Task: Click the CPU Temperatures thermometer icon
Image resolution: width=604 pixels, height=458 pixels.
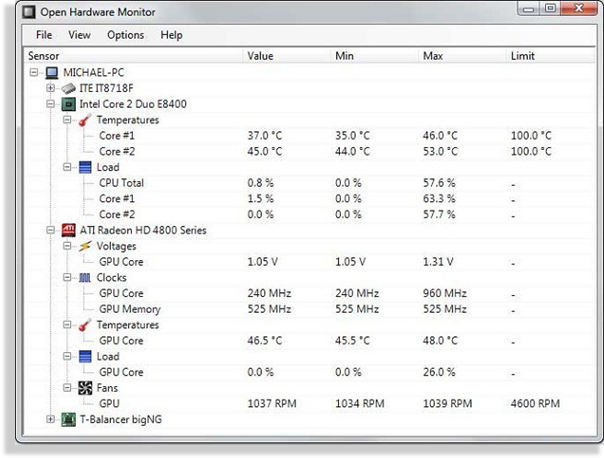Action: tap(85, 120)
